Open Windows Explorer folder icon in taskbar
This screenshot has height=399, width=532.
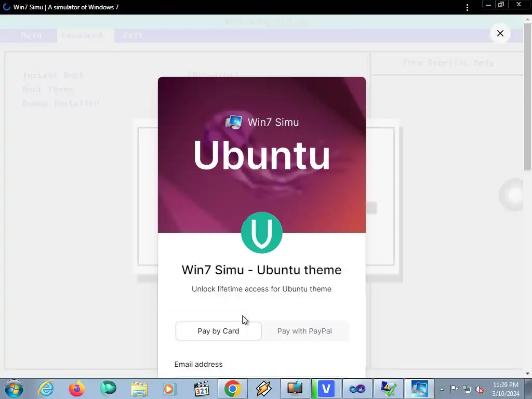pos(139,389)
